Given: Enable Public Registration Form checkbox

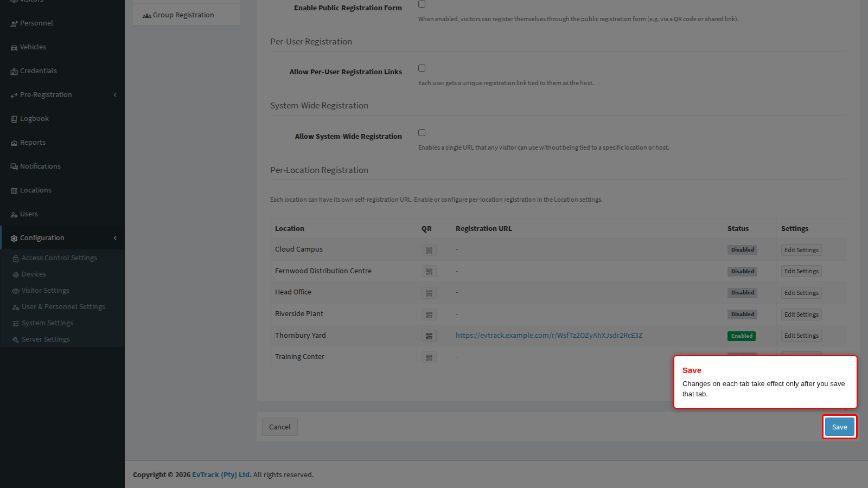Looking at the screenshot, I should (422, 4).
